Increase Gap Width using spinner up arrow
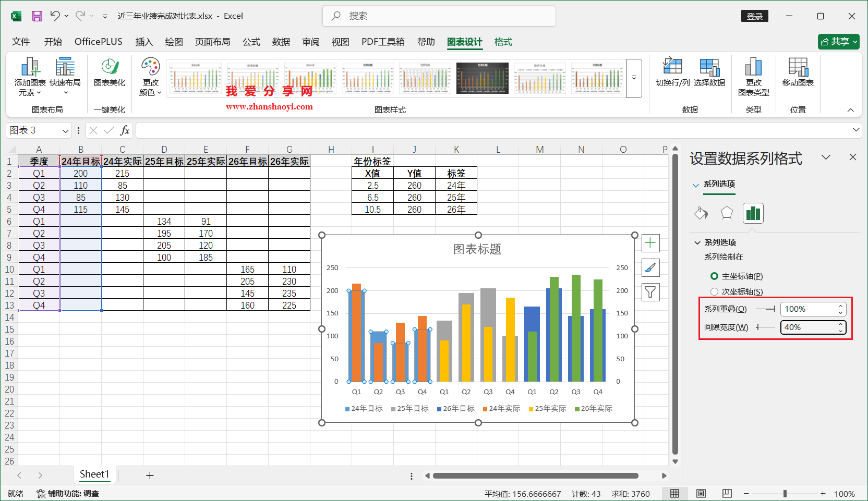This screenshot has width=868, height=501. 840,324
